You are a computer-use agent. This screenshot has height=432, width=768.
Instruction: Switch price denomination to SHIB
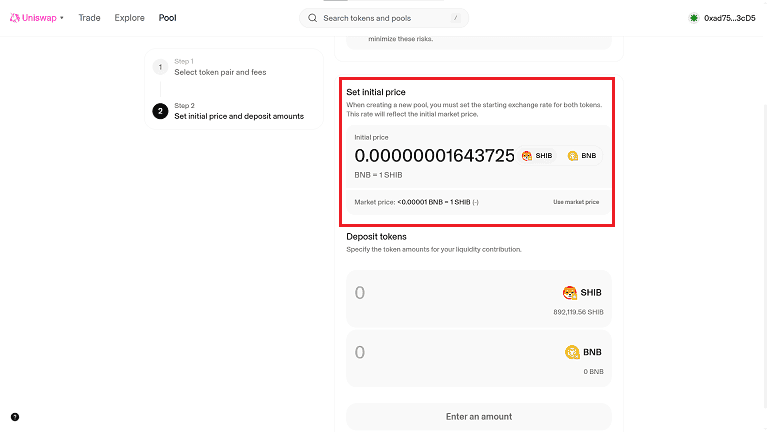pyautogui.click(x=537, y=156)
